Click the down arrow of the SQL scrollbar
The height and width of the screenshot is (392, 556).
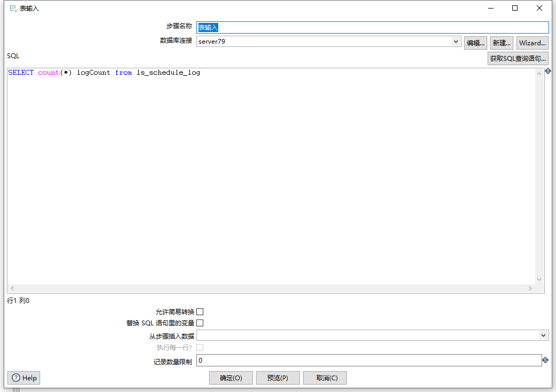coord(539,279)
